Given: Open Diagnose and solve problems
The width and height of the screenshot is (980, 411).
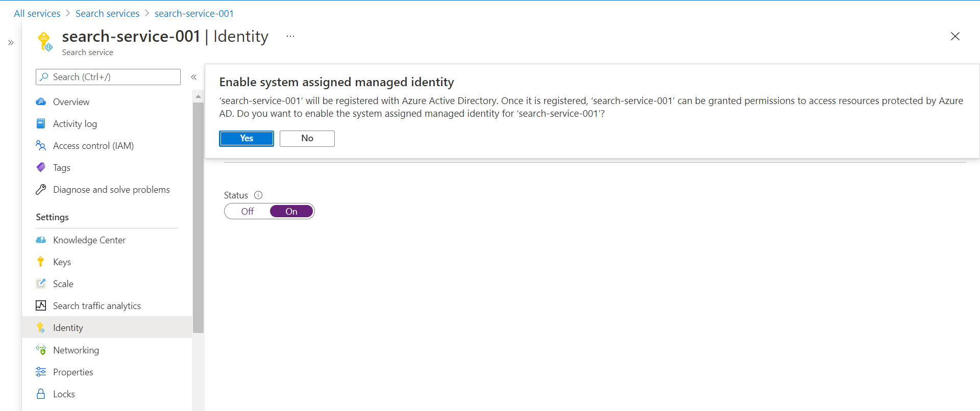Looking at the screenshot, I should [x=107, y=189].
